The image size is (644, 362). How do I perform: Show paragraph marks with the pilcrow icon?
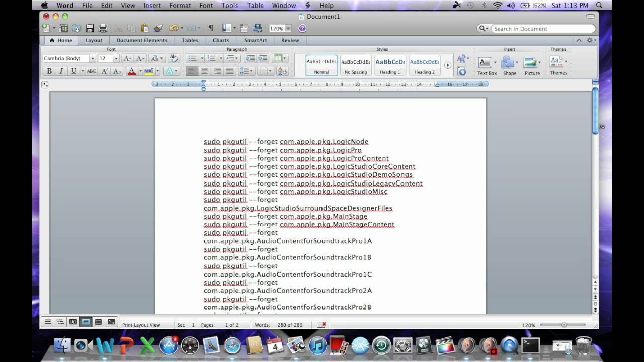click(x=210, y=28)
